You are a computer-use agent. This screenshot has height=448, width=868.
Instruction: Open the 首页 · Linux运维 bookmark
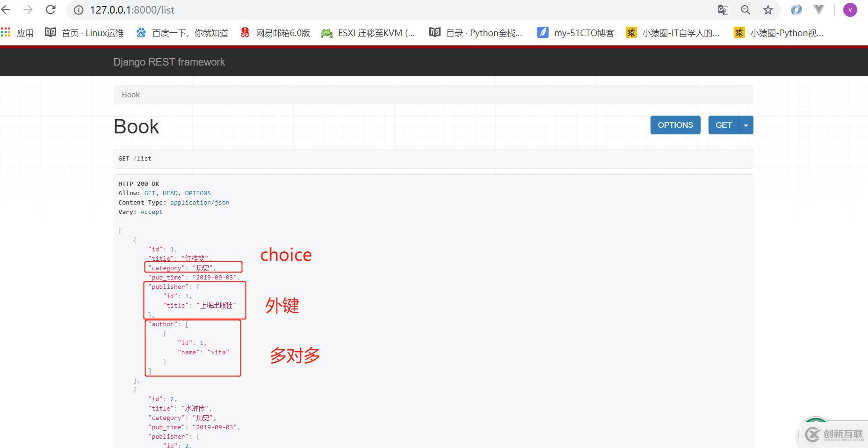85,33
